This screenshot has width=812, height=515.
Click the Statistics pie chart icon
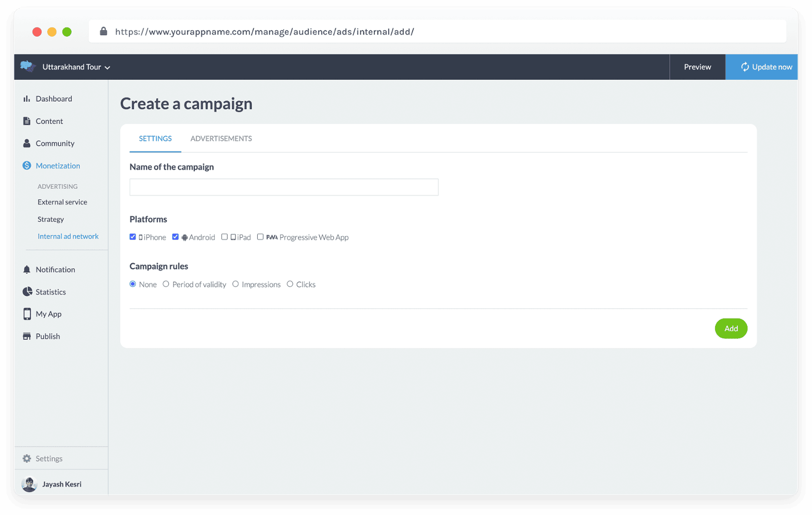pyautogui.click(x=27, y=292)
